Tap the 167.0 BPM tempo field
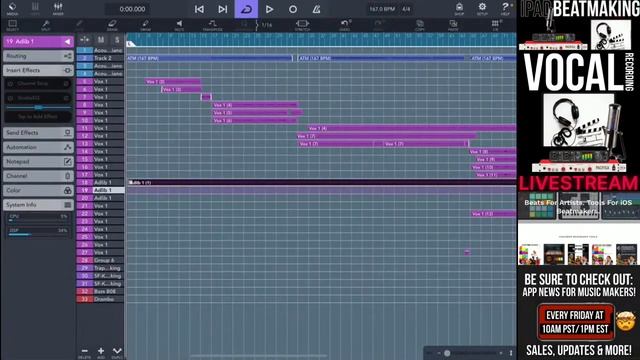 click(x=382, y=9)
